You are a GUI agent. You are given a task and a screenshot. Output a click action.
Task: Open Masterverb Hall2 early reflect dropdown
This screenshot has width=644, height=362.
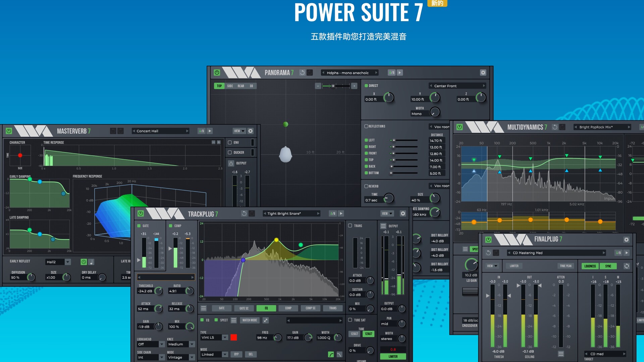58,262
